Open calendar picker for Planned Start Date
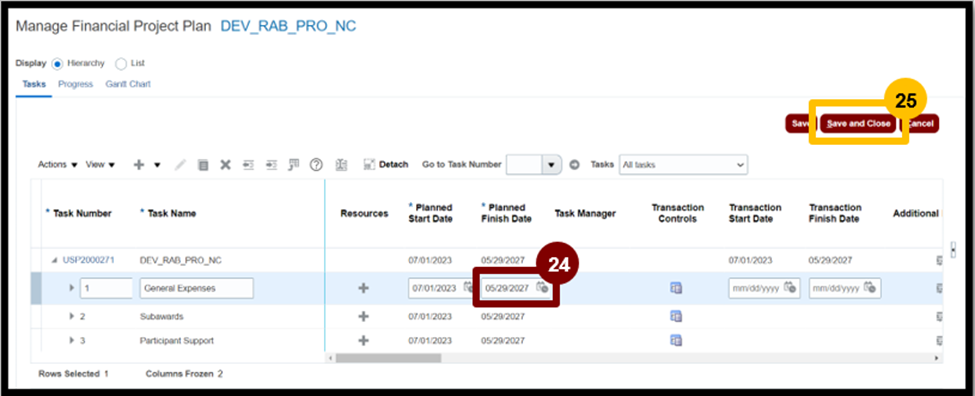The height and width of the screenshot is (396, 975). [x=468, y=288]
